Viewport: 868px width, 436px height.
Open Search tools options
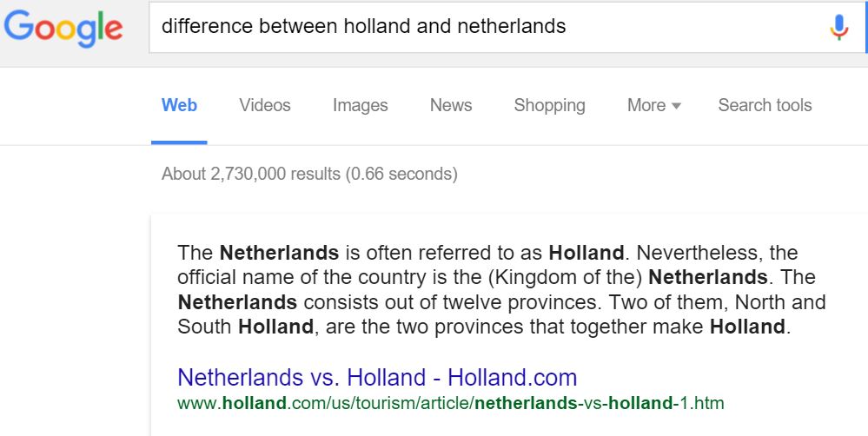point(765,106)
